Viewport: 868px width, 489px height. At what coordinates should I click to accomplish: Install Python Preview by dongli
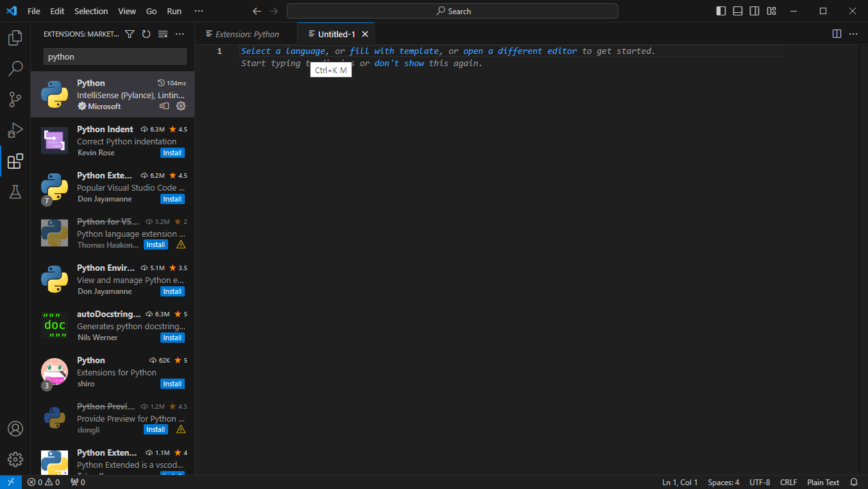click(x=156, y=430)
